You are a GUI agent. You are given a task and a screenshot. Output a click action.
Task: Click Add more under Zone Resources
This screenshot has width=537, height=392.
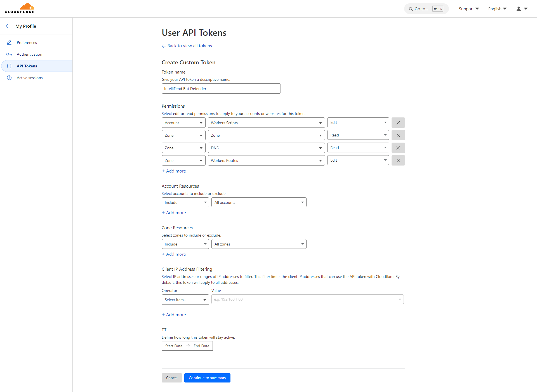[174, 254]
